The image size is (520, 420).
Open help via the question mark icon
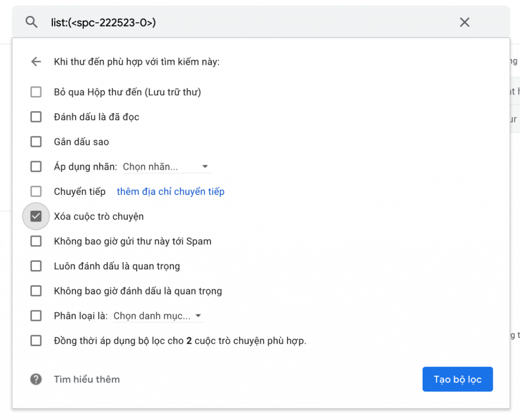36,379
